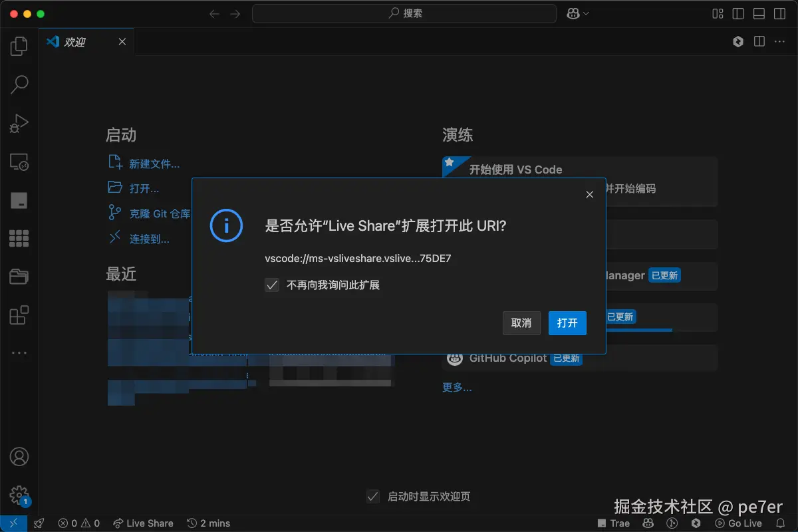The width and height of the screenshot is (798, 532).
Task: Open the Explorer view in activity bar
Action: (19, 46)
